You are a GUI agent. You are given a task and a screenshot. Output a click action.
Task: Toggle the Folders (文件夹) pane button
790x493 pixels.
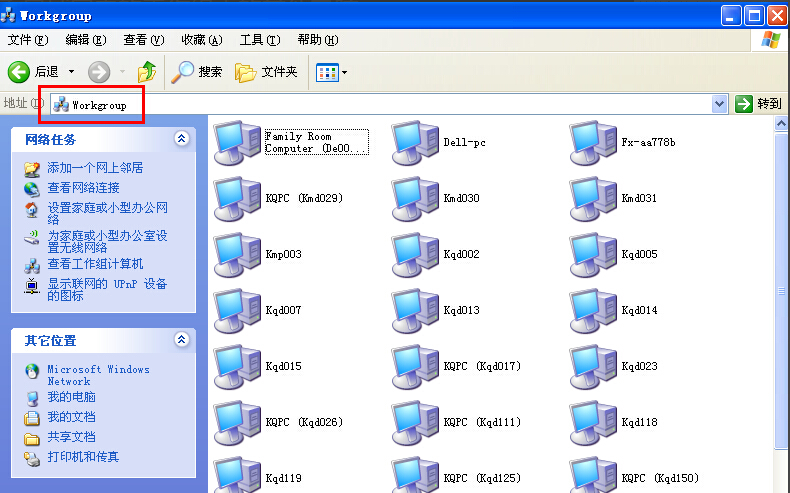(246, 72)
